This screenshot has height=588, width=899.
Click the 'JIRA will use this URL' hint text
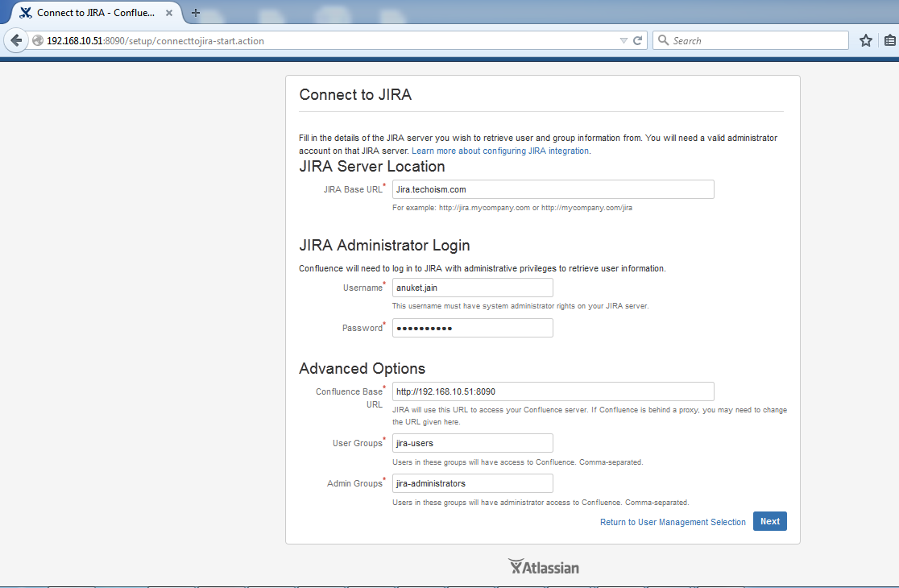click(590, 416)
